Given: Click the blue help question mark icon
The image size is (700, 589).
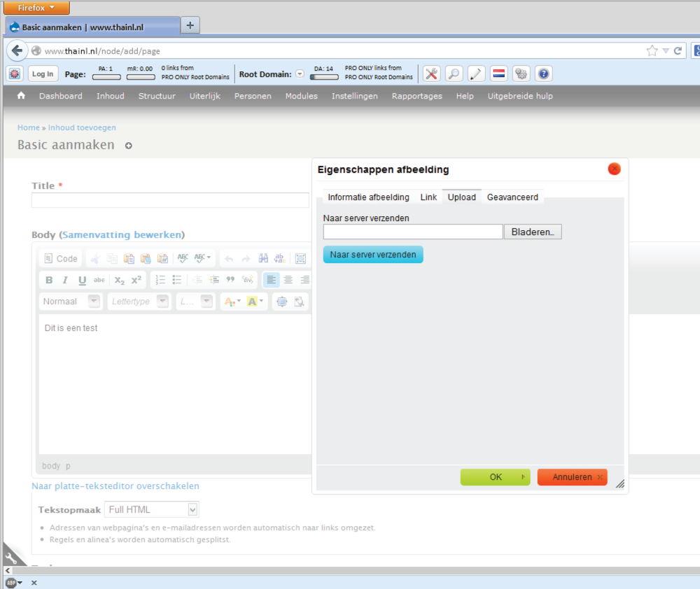Looking at the screenshot, I should 544,74.
